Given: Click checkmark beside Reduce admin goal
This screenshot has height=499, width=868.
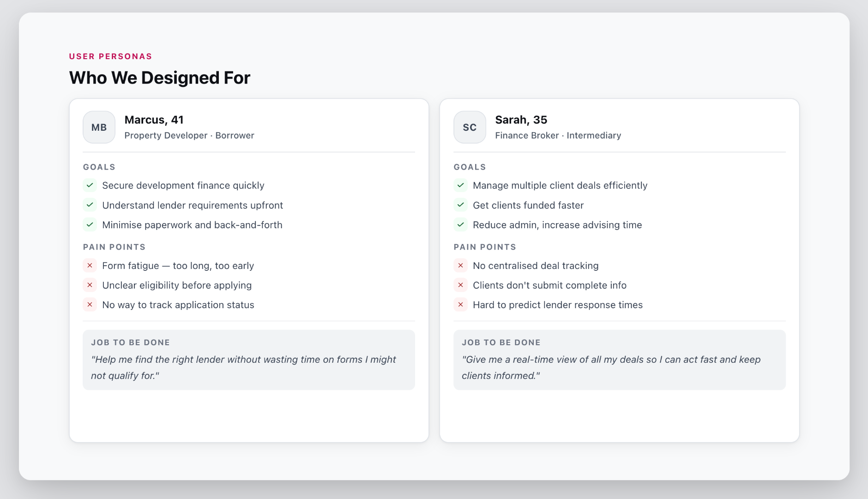Looking at the screenshot, I should [x=461, y=225].
